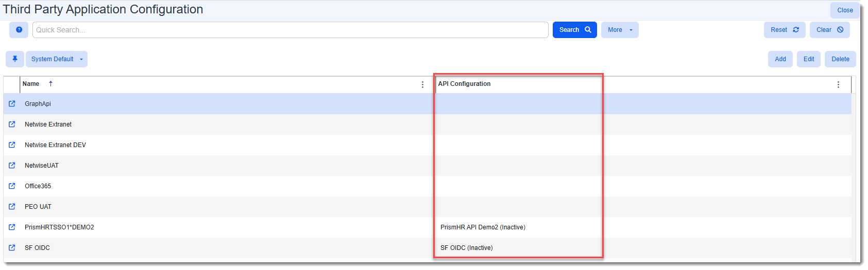Image resolution: width=868 pixels, height=270 pixels.
Task: Open the GraphApi record link icon
Action: tap(12, 104)
